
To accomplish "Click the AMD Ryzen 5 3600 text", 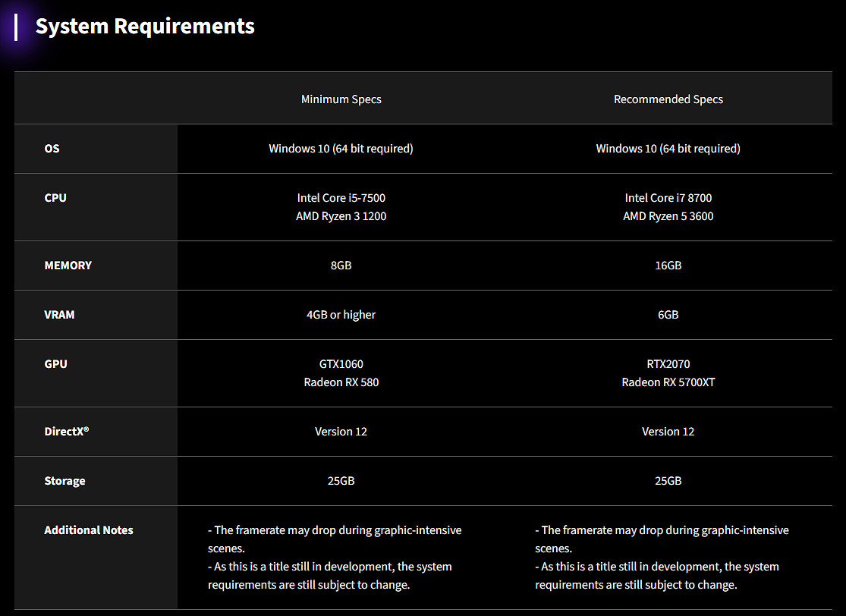I will click(668, 216).
